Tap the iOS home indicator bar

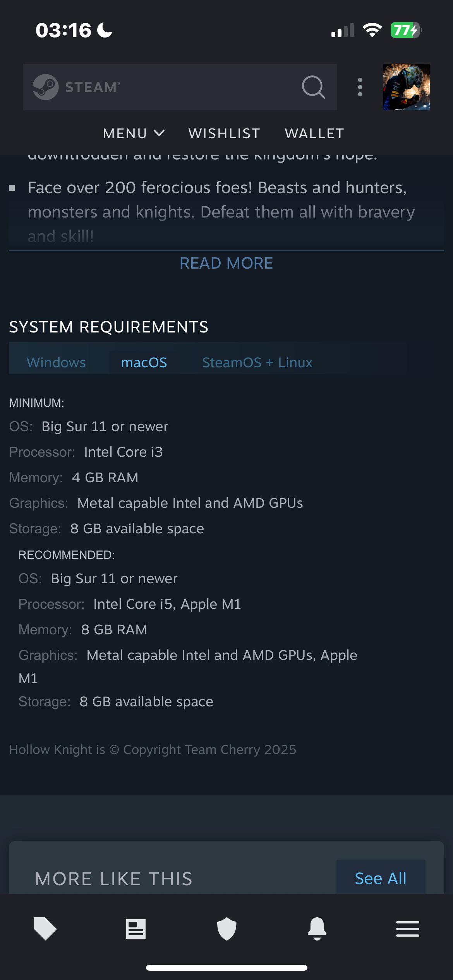[x=226, y=968]
